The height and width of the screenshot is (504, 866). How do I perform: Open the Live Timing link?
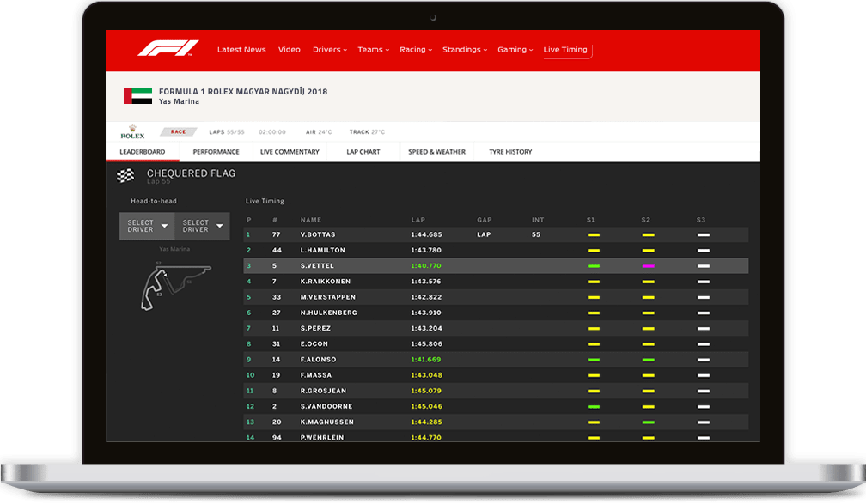[x=565, y=50]
